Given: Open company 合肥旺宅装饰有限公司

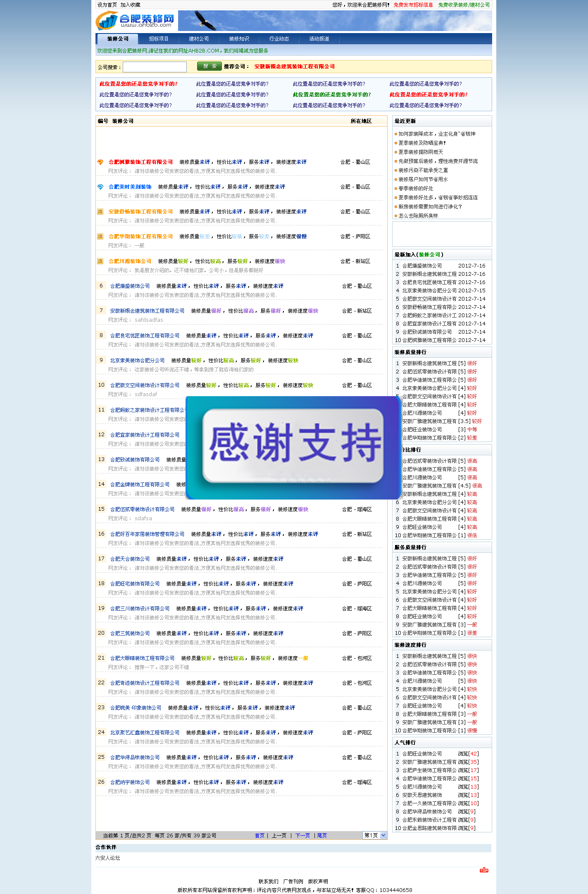Looking at the screenshot, I should (135, 584).
